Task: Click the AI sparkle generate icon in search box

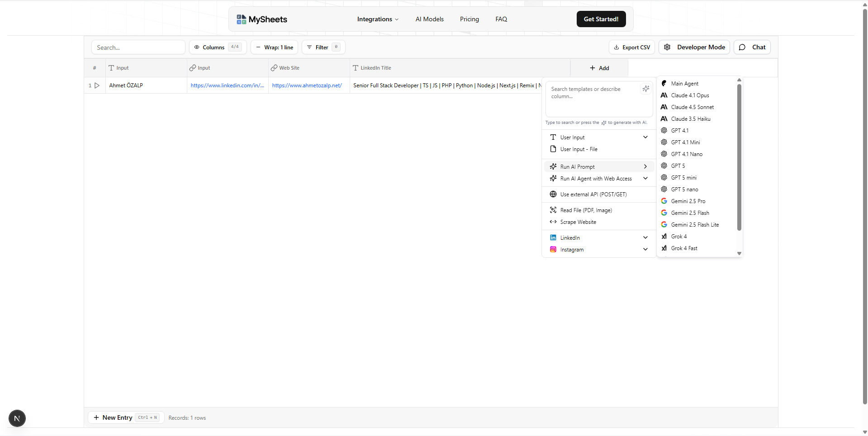Action: tap(645, 89)
